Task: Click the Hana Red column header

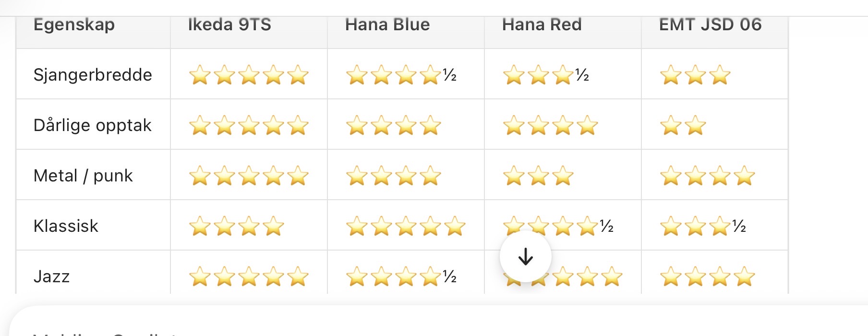Action: 542,24
